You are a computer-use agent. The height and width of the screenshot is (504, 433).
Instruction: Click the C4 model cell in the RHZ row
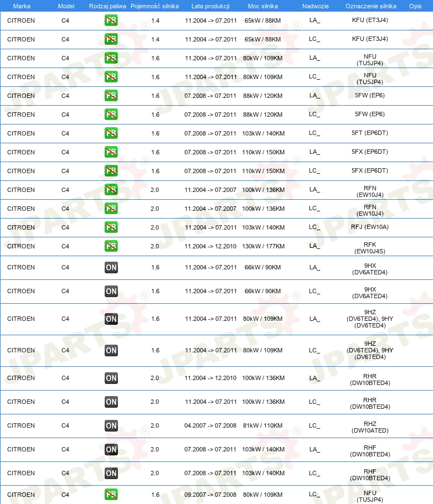tap(65, 425)
